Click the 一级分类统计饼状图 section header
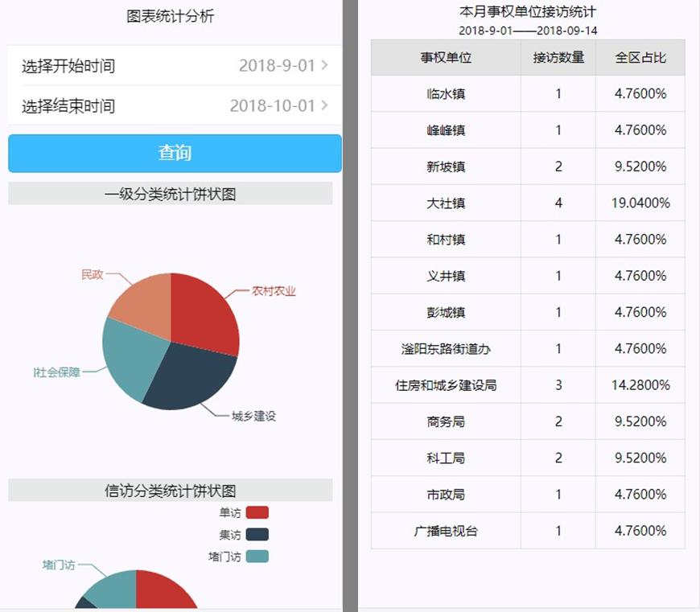700x612 pixels. click(x=170, y=194)
